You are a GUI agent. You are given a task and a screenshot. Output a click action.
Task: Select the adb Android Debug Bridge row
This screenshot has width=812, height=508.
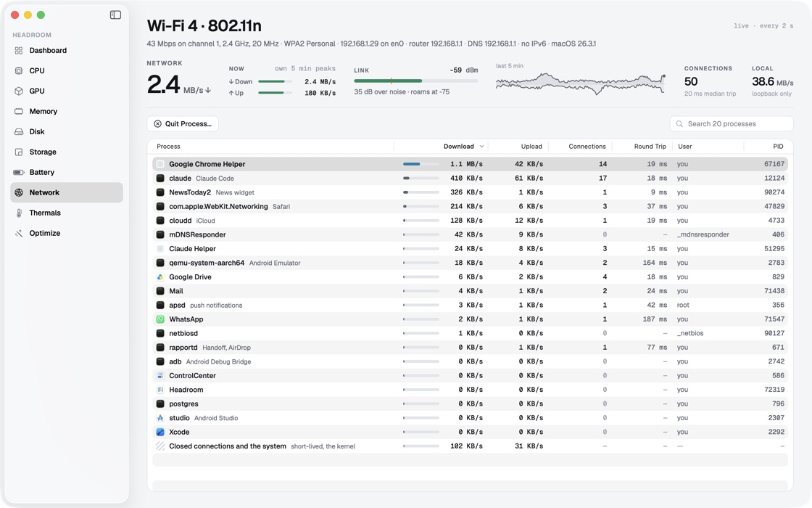coord(471,361)
